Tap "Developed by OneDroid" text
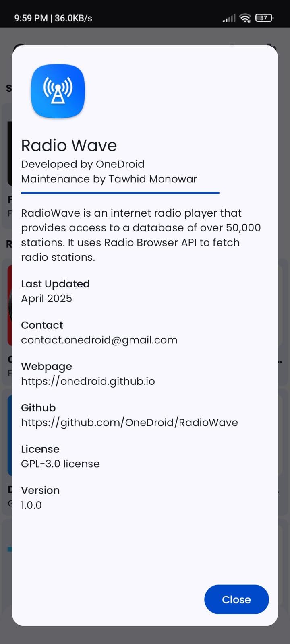 (x=83, y=164)
